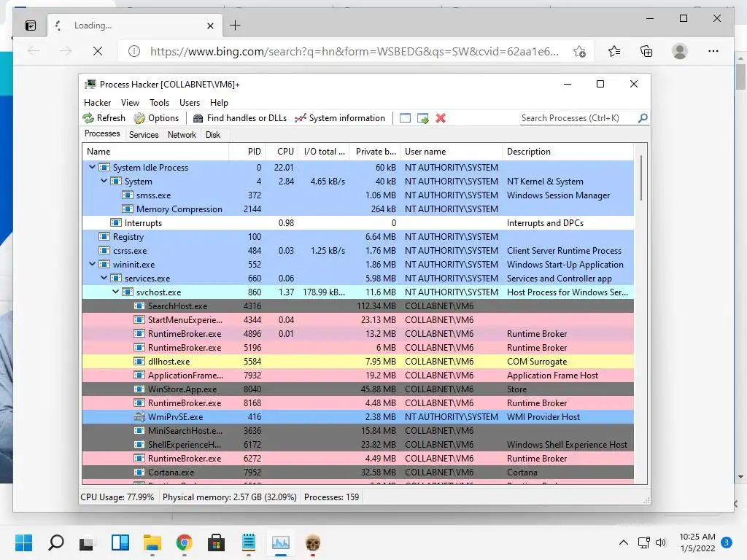Sort by the Description column header
747x560 pixels.
point(568,152)
